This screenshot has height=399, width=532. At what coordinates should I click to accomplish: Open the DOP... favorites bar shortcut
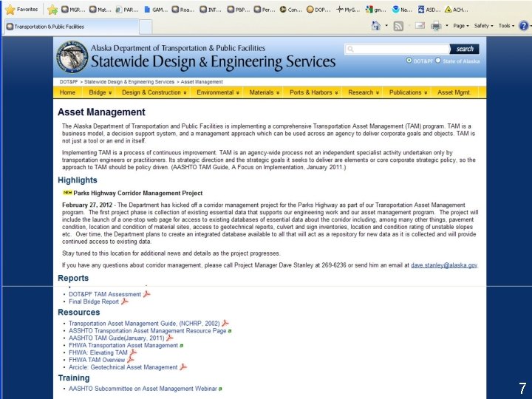[x=318, y=10]
